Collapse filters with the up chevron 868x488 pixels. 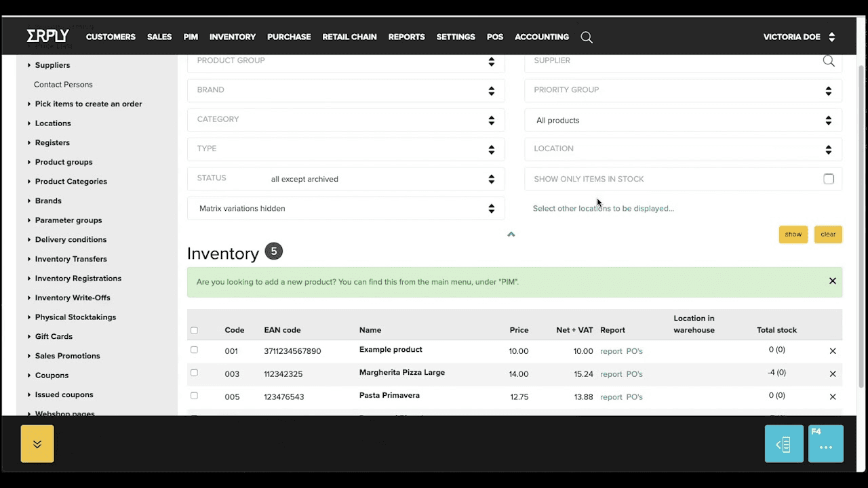(x=511, y=235)
